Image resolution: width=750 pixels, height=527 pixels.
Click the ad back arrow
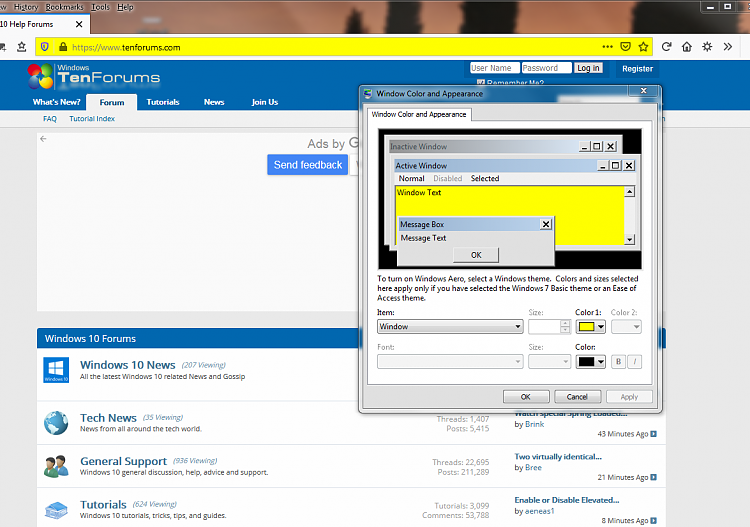tap(43, 139)
